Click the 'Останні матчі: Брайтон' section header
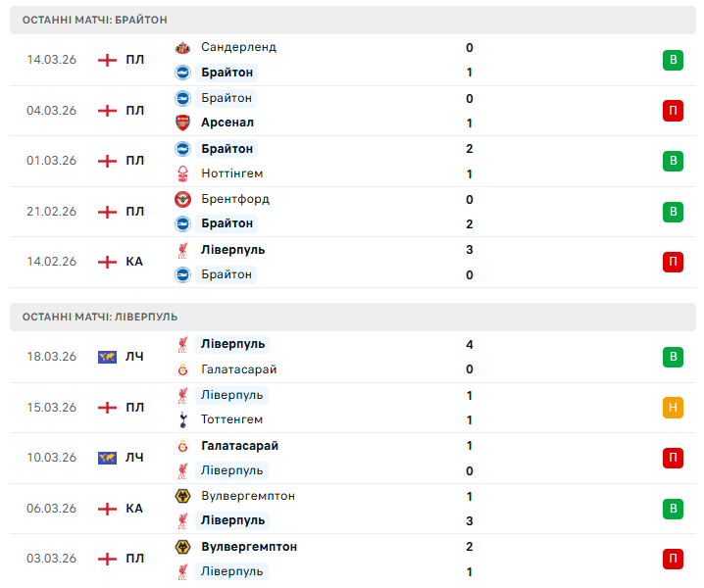 [x=95, y=20]
